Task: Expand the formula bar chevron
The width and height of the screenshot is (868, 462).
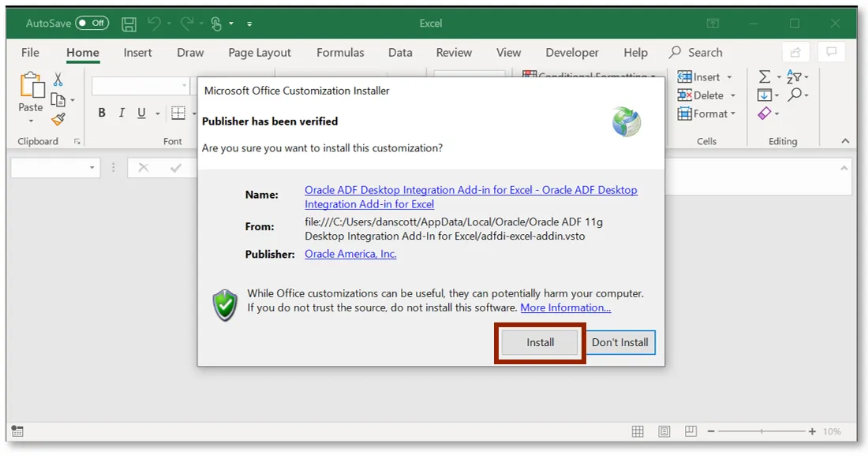Action: [x=844, y=168]
